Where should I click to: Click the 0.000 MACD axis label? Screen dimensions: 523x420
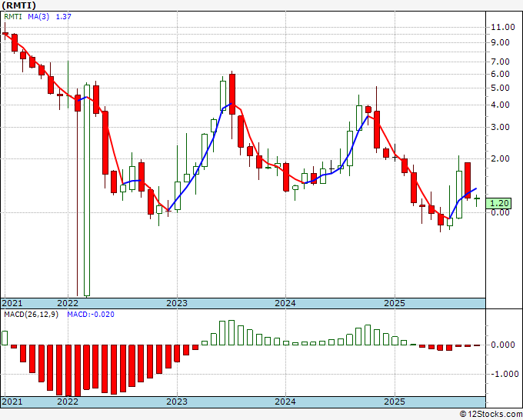503,345
